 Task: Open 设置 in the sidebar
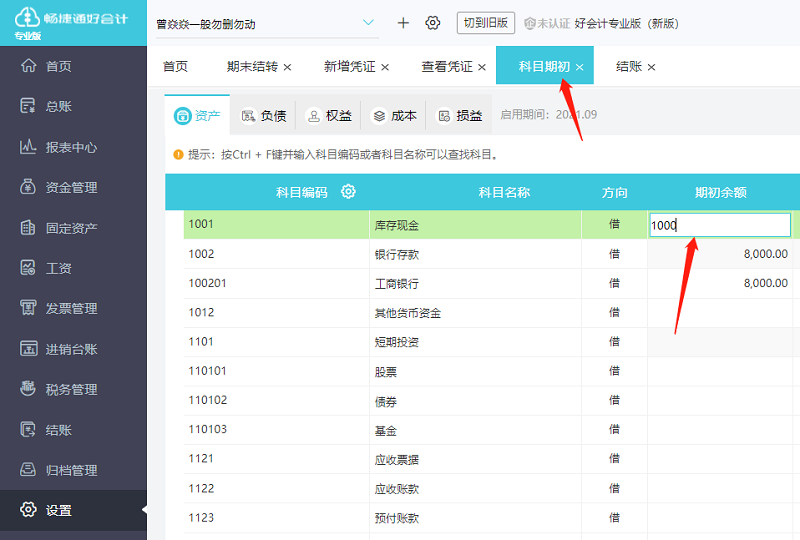pyautogui.click(x=73, y=510)
